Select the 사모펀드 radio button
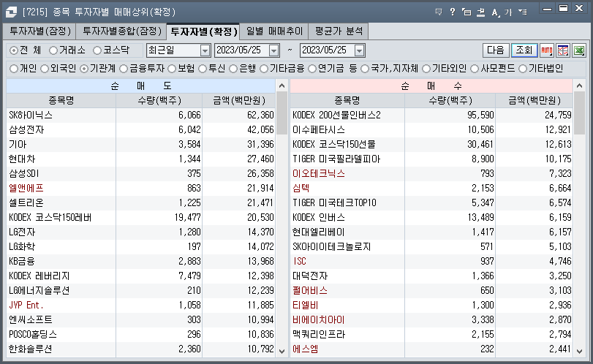The height and width of the screenshot is (364, 593). [475, 69]
